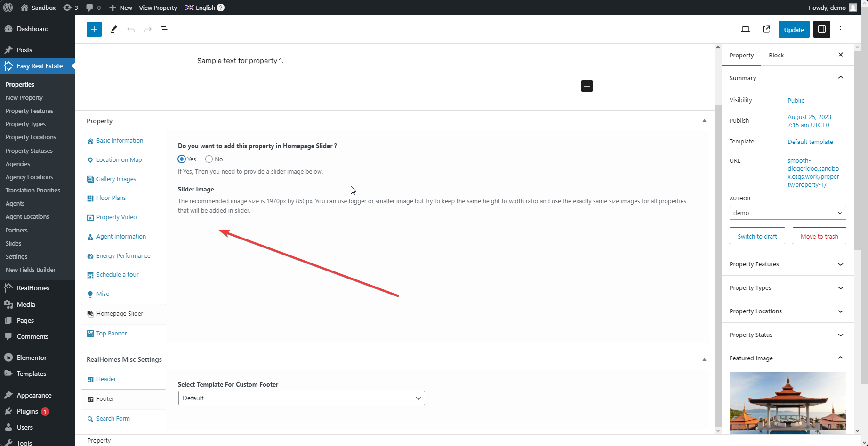This screenshot has height=446, width=868.
Task: Close the settings sidebar with X
Action: pyautogui.click(x=841, y=55)
